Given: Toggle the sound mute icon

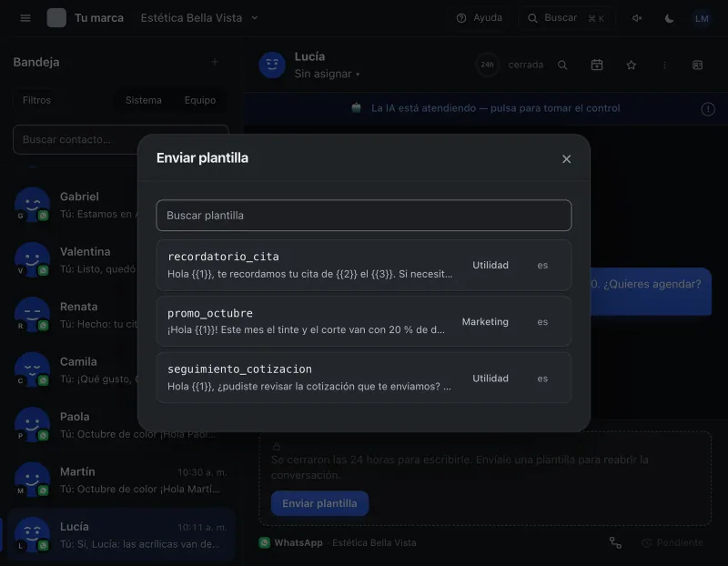Looking at the screenshot, I should tap(637, 18).
